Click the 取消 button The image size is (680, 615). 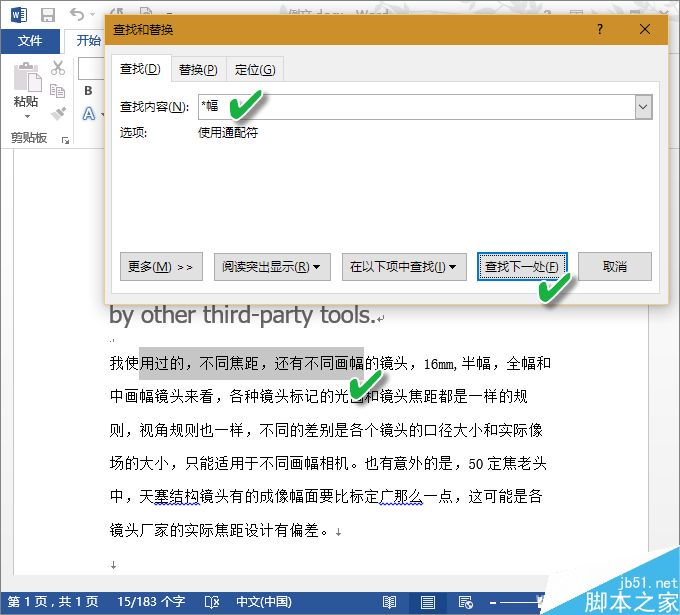(x=615, y=267)
